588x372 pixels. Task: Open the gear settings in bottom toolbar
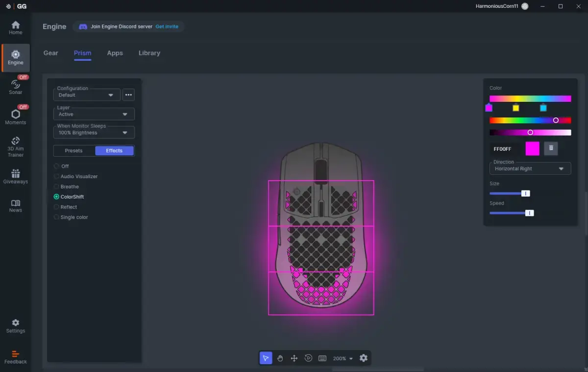point(363,358)
